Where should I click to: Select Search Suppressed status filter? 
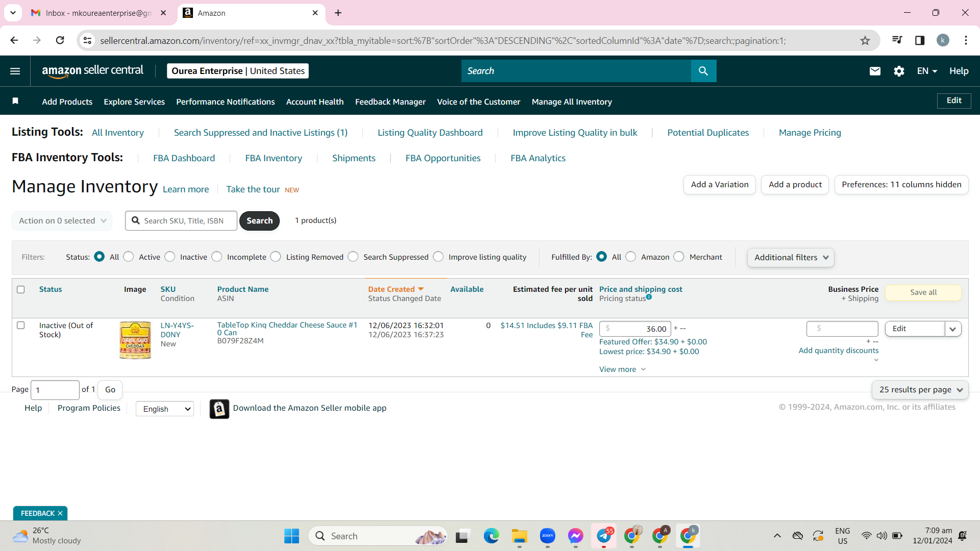(x=353, y=257)
